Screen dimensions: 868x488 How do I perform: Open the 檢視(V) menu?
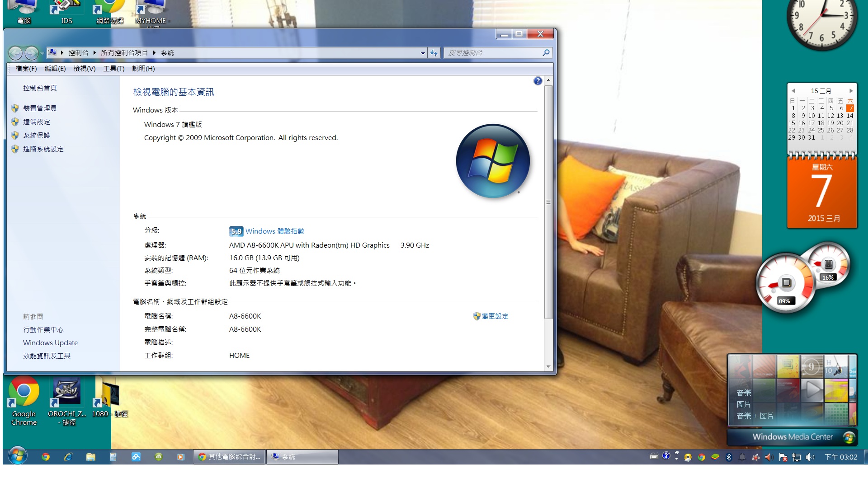(85, 69)
